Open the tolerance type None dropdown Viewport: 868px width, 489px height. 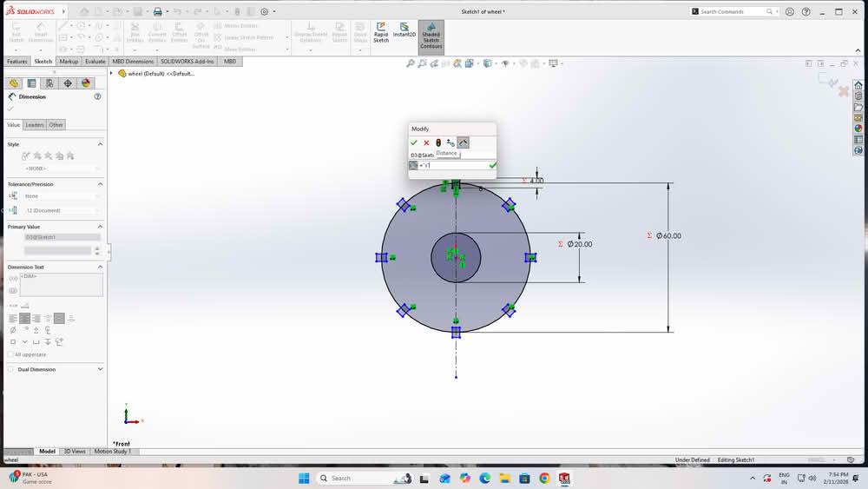[x=62, y=196]
